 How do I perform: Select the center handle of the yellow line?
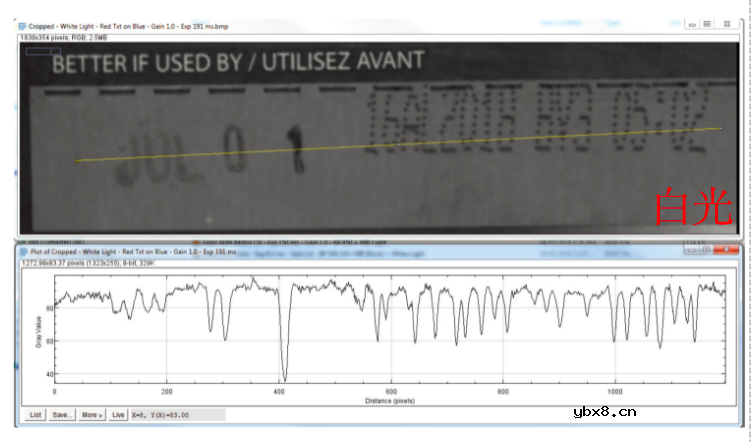399,144
